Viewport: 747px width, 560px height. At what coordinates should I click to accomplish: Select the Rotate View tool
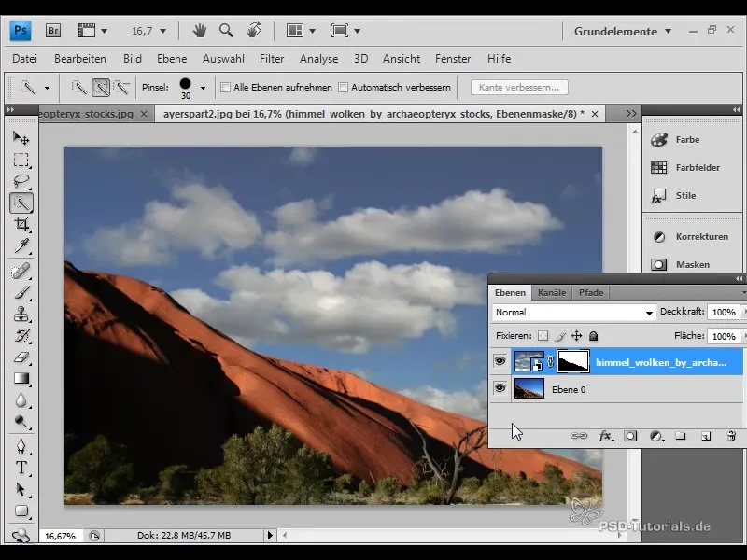(254, 31)
